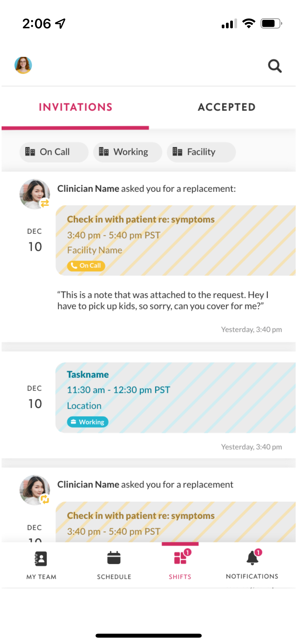Select the Invitations tab
The height and width of the screenshot is (644, 297).
click(x=76, y=107)
